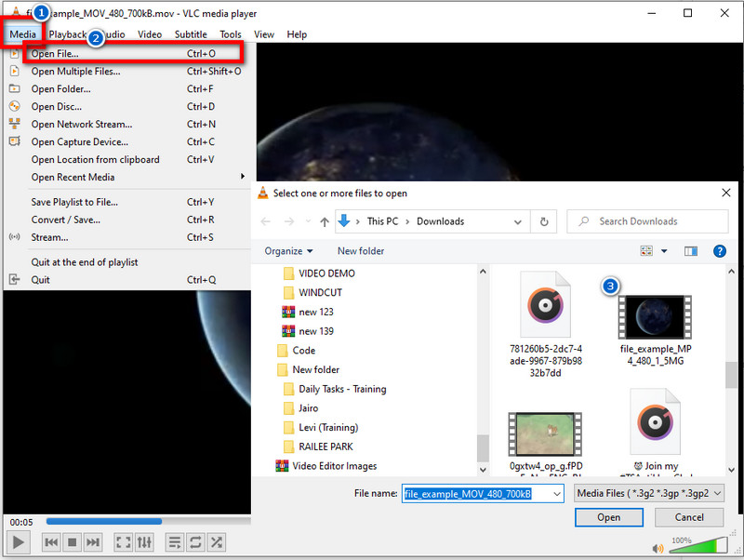This screenshot has height=560, width=744.
Task: Open recent locations dropdown chevron
Action: click(x=309, y=221)
